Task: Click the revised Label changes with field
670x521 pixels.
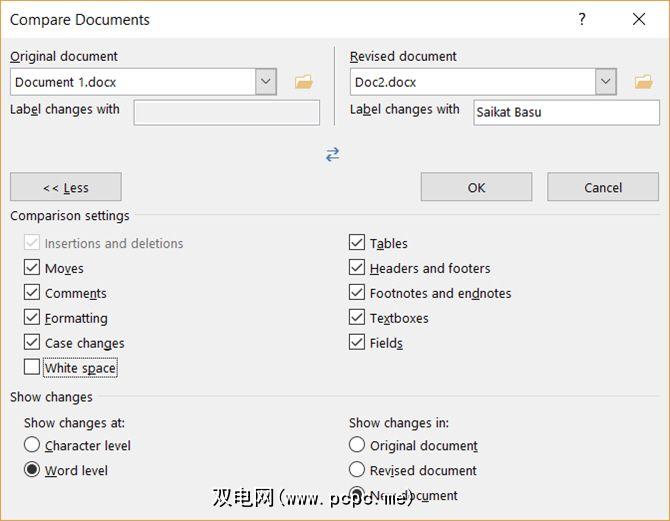Action: coord(566,112)
